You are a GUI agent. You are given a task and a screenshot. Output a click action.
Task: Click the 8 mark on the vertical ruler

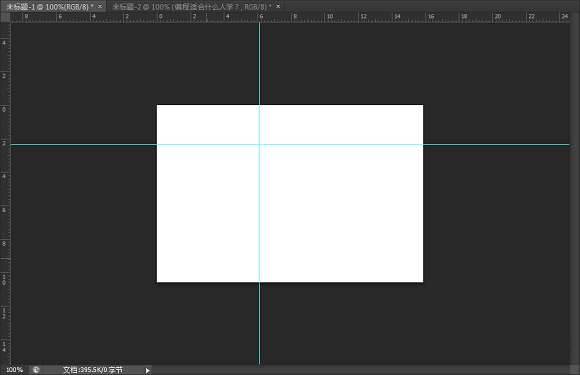4,243
